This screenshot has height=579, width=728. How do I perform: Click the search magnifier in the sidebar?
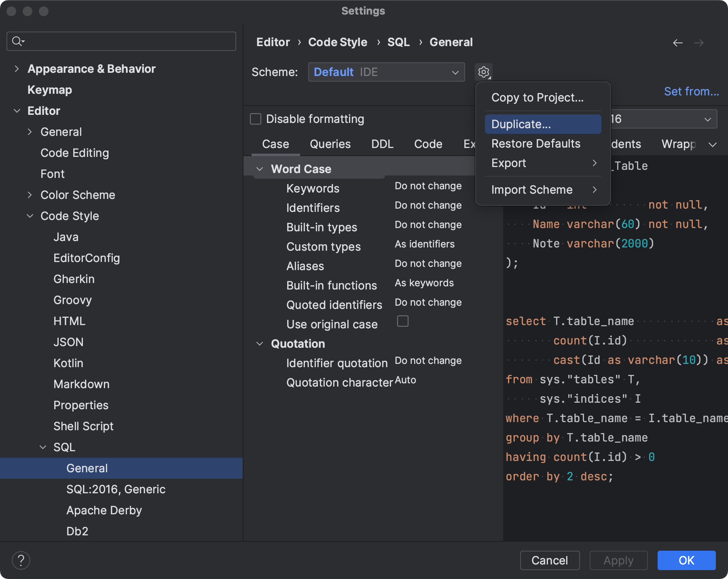(17, 41)
